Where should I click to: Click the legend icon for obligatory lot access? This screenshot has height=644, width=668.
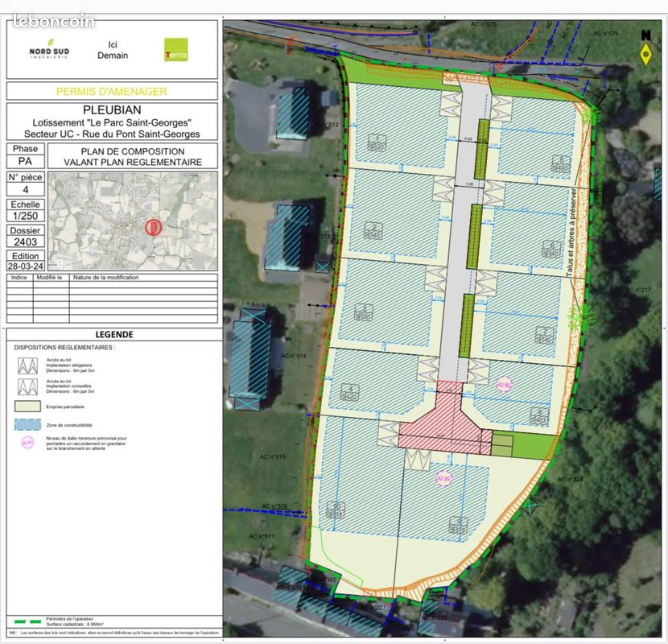click(27, 365)
